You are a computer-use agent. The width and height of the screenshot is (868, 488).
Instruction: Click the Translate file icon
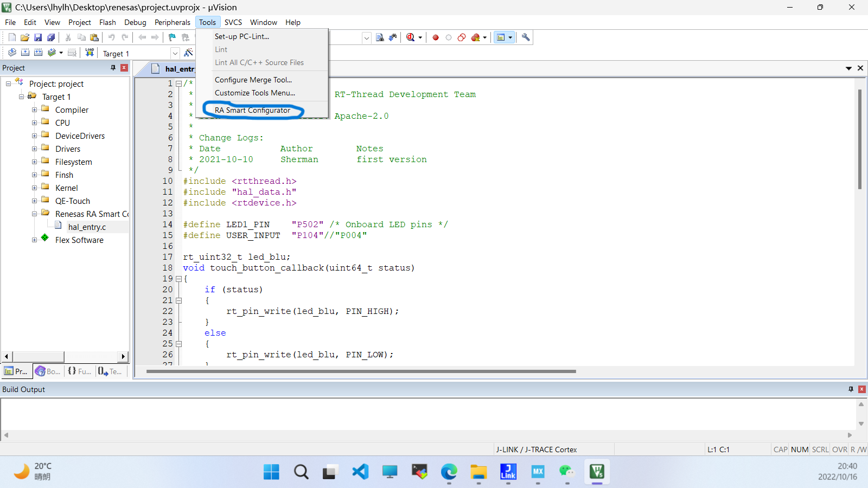12,53
